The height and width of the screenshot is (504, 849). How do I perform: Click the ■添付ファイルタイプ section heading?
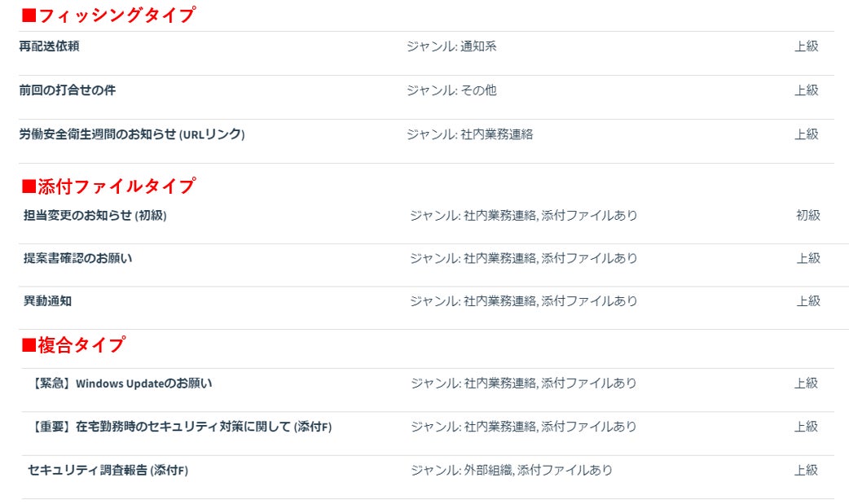[x=108, y=186]
